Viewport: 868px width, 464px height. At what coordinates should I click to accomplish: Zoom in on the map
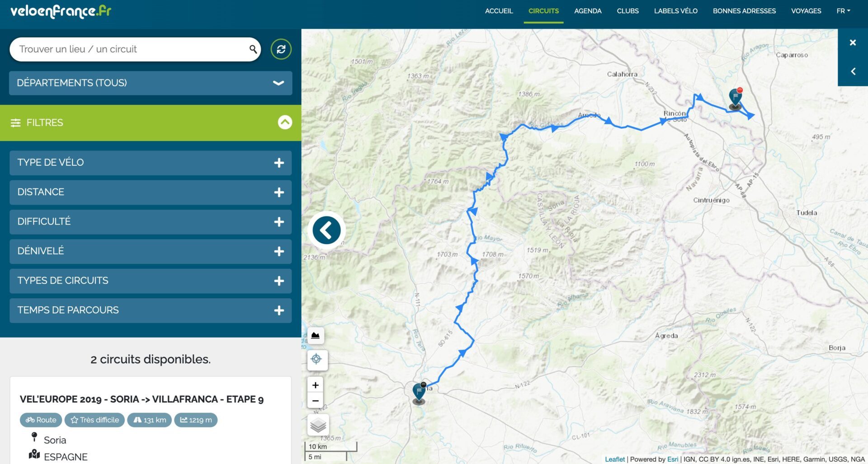click(316, 385)
